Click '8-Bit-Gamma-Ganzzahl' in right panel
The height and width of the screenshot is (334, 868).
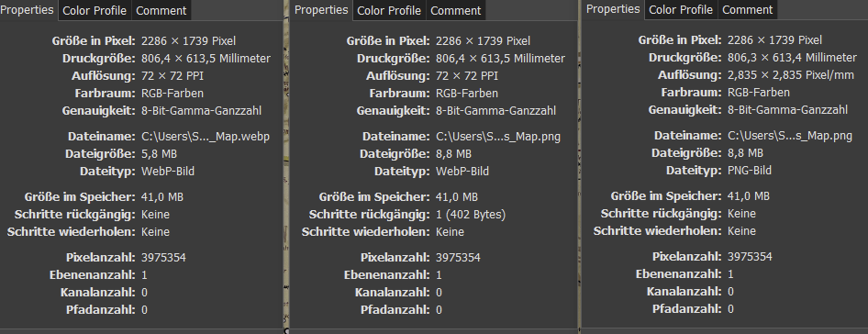pyautogui.click(x=788, y=110)
